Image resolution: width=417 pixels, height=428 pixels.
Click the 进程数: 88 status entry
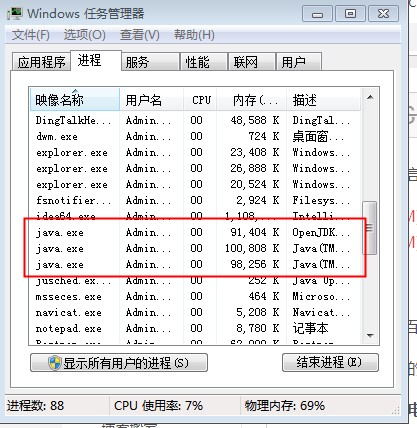click(x=35, y=406)
